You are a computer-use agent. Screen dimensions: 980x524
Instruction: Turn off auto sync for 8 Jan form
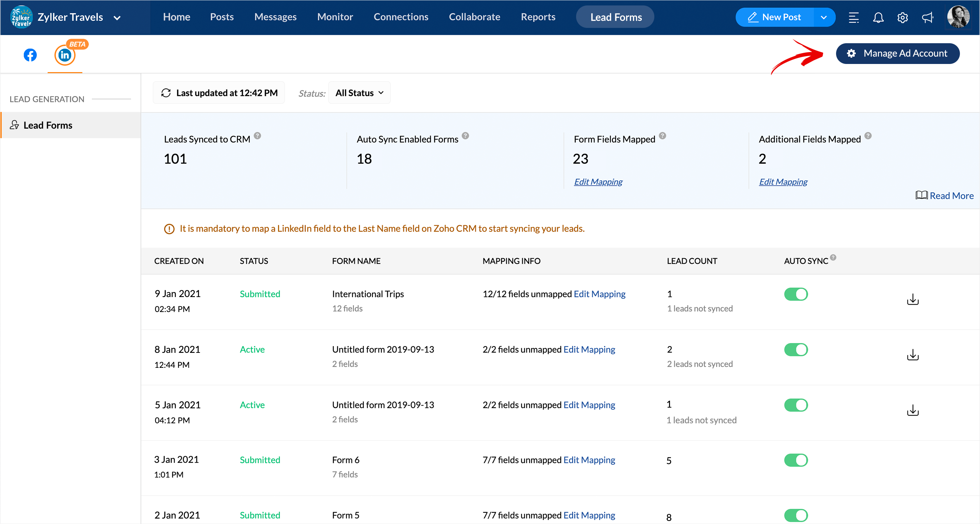point(796,350)
